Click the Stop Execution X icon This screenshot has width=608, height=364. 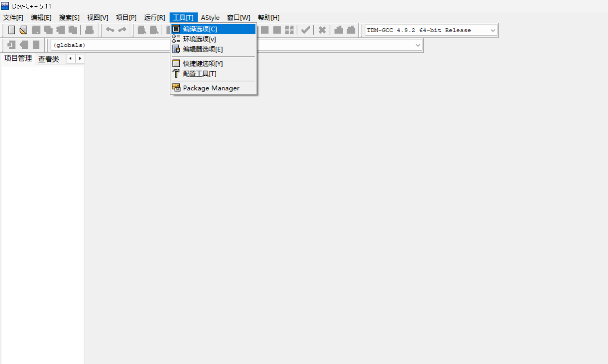click(322, 30)
